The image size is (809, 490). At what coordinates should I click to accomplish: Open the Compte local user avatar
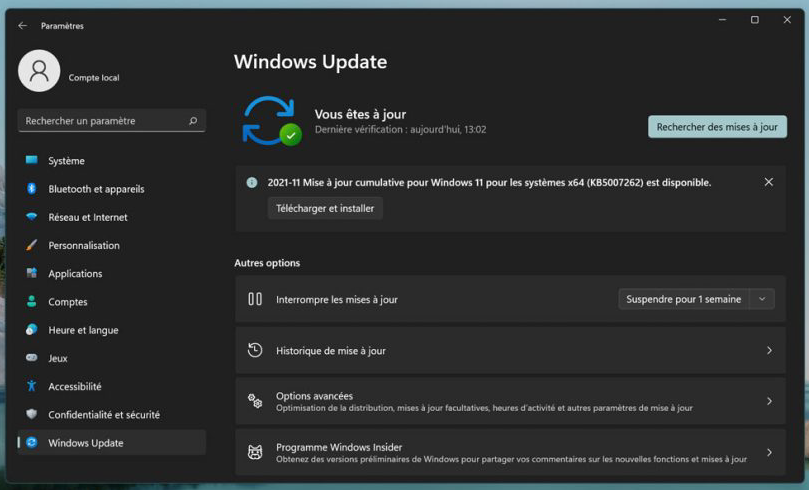(x=39, y=71)
